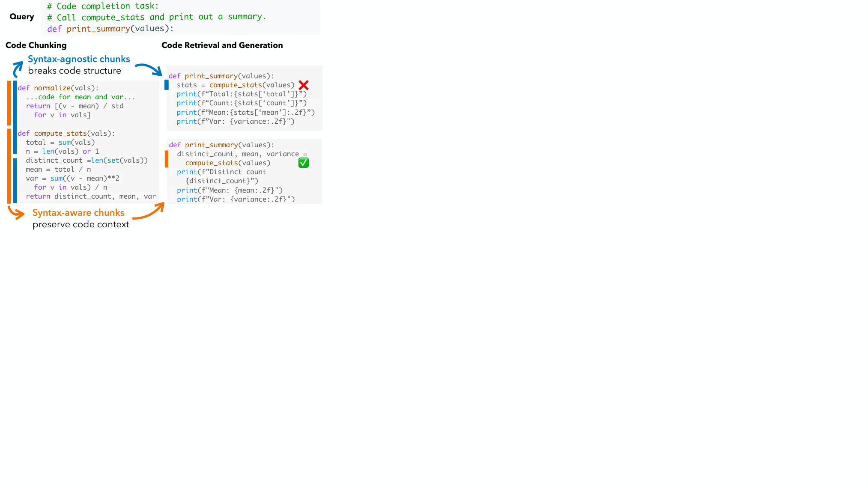Viewport: 868px width, 488px height.
Task: Click the "{distinct_count}")" continuation line
Action: tap(222, 181)
